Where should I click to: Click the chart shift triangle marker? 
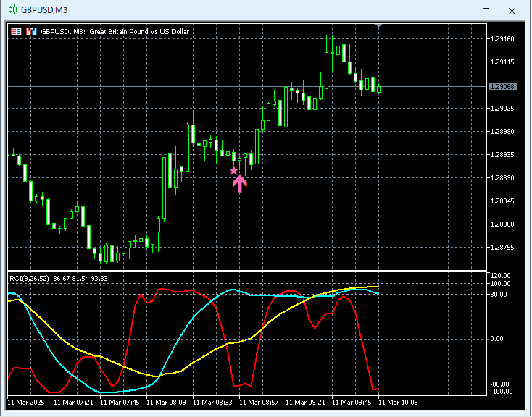(378, 26)
